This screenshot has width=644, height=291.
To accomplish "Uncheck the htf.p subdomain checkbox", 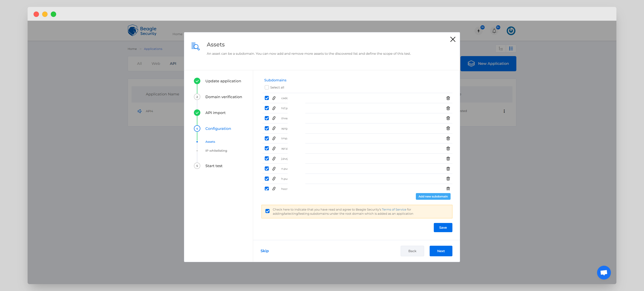I will pyautogui.click(x=267, y=108).
